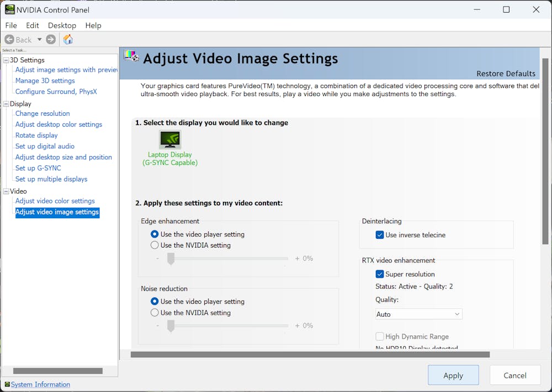Open the Desktop menu

[62, 25]
